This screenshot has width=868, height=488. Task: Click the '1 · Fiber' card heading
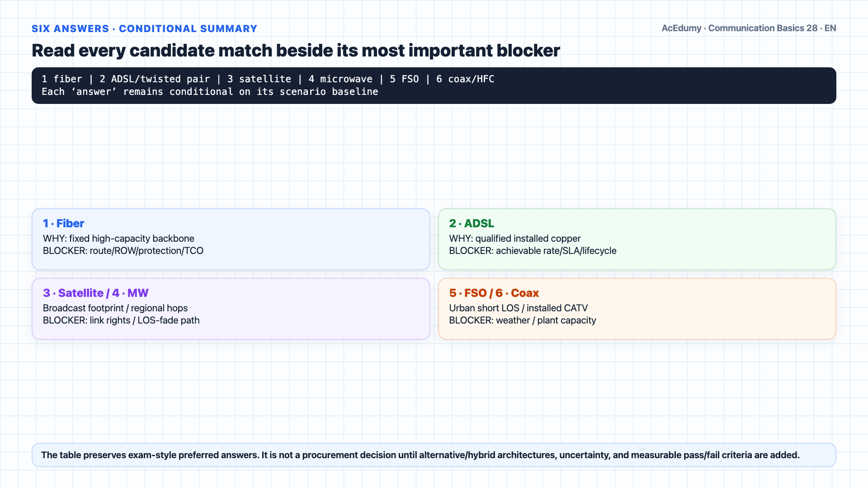point(63,223)
